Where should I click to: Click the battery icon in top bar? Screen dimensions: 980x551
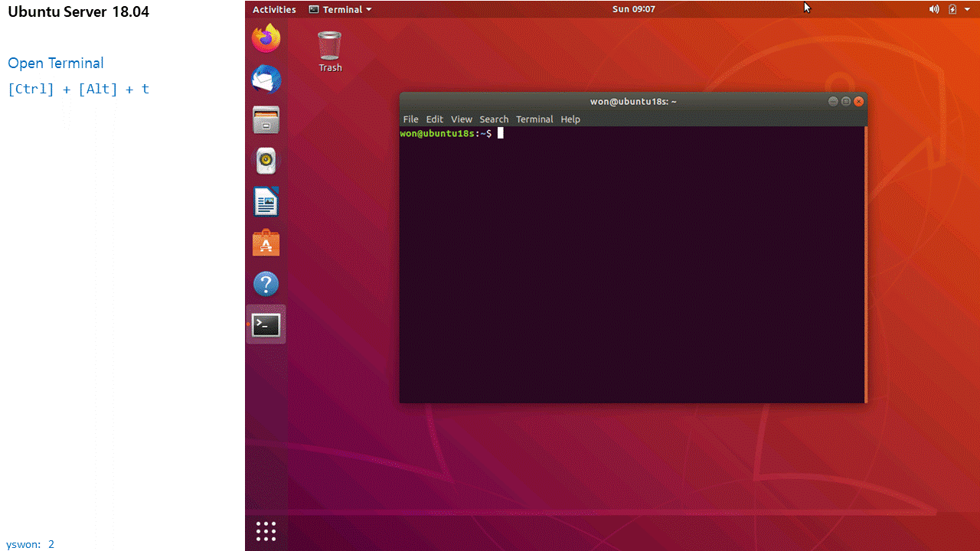pos(952,9)
